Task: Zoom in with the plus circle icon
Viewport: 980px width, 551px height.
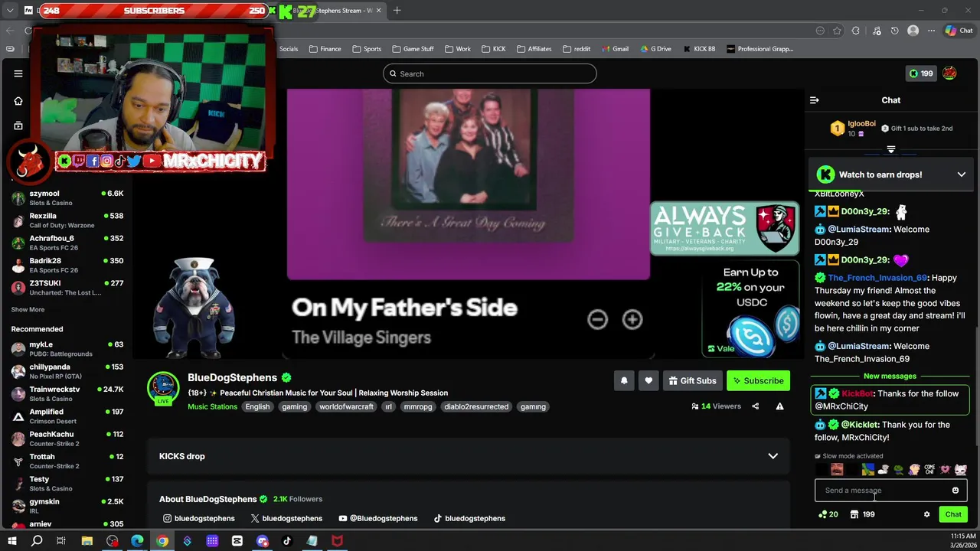Action: [x=632, y=319]
